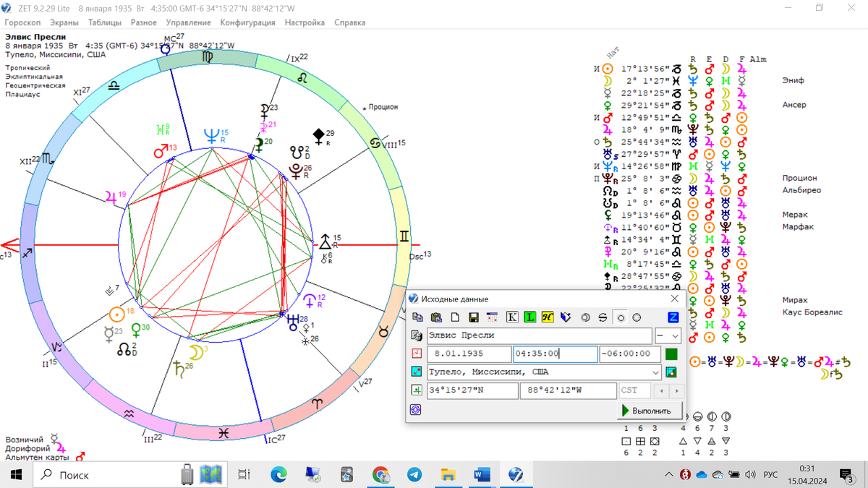Open Telegram from the taskbar
The image size is (868, 488).
click(x=414, y=474)
